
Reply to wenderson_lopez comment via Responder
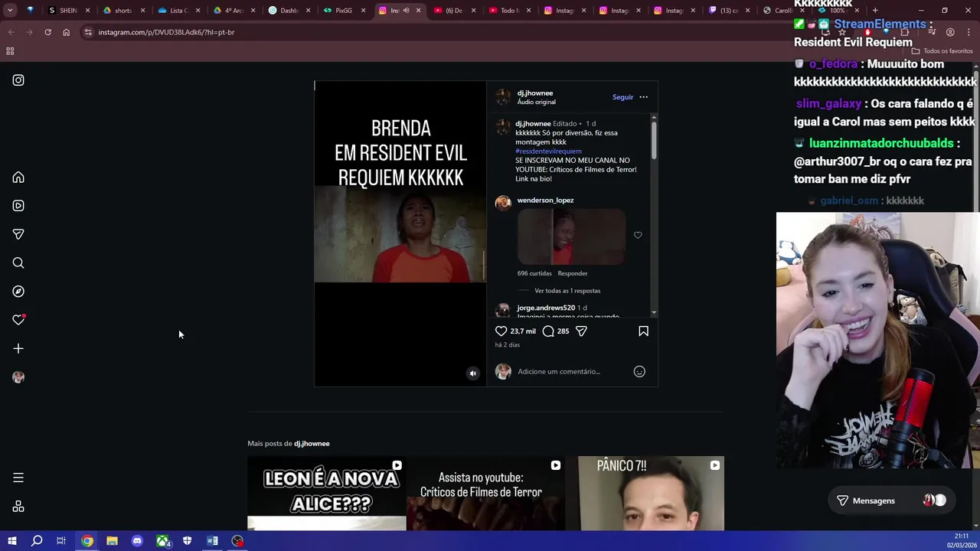click(x=573, y=273)
